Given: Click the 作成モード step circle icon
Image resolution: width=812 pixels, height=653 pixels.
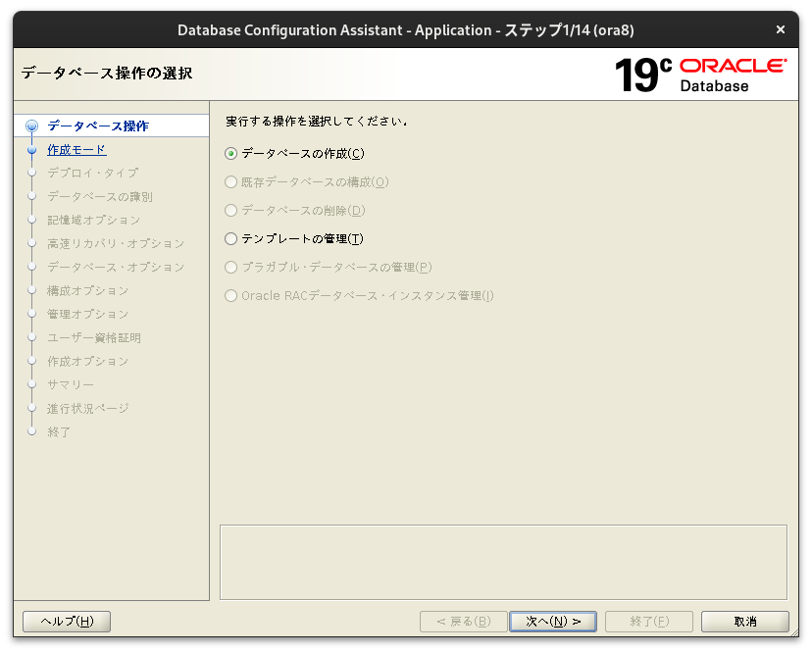Looking at the screenshot, I should click(x=33, y=149).
